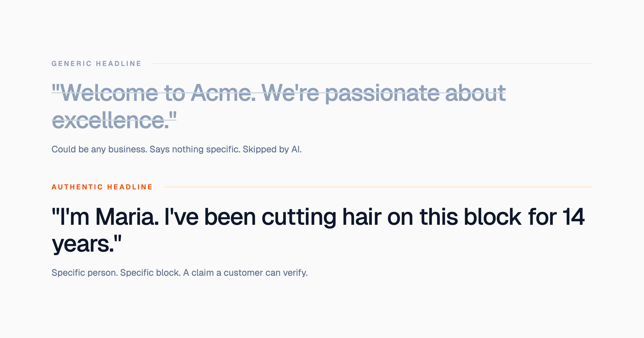Click the name "Maria" in the headline
Image resolution: width=644 pixels, height=338 pixels.
tap(127, 217)
